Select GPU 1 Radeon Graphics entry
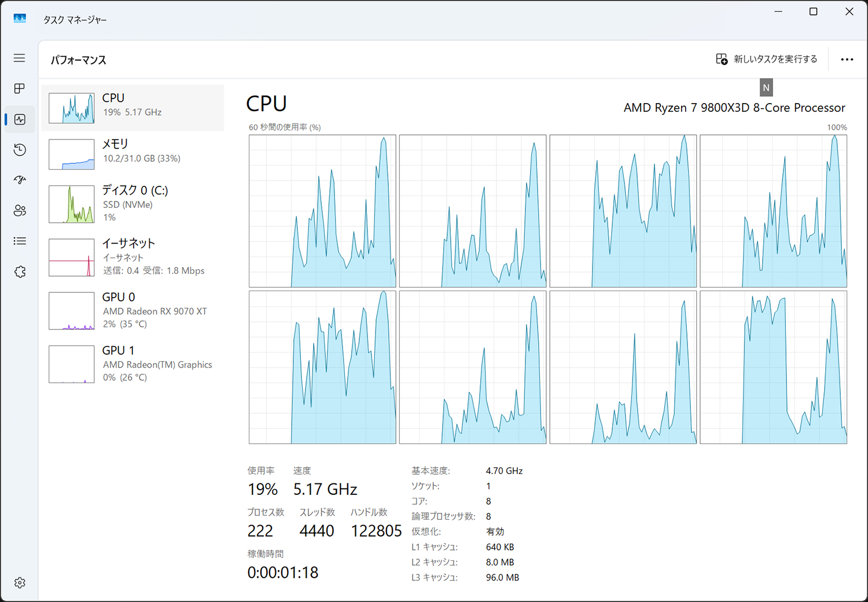This screenshot has height=602, width=868. pos(133,364)
